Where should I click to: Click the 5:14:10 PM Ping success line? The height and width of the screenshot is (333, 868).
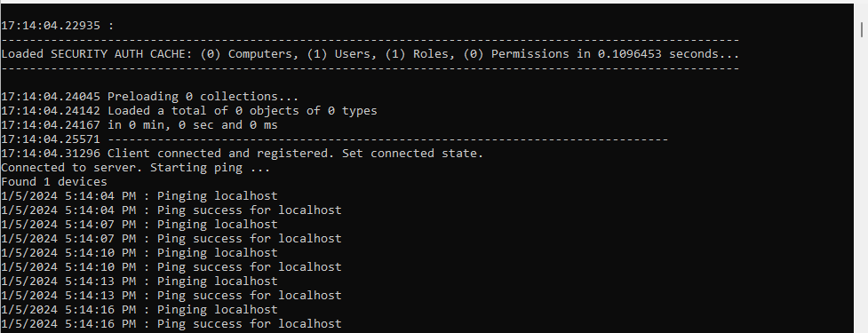pyautogui.click(x=171, y=267)
